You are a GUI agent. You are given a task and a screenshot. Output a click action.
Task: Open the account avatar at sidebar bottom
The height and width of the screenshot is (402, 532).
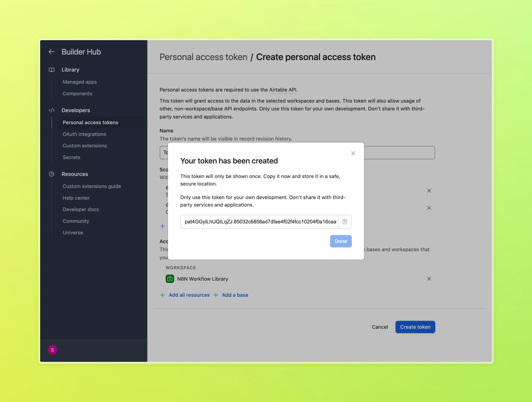pos(52,350)
